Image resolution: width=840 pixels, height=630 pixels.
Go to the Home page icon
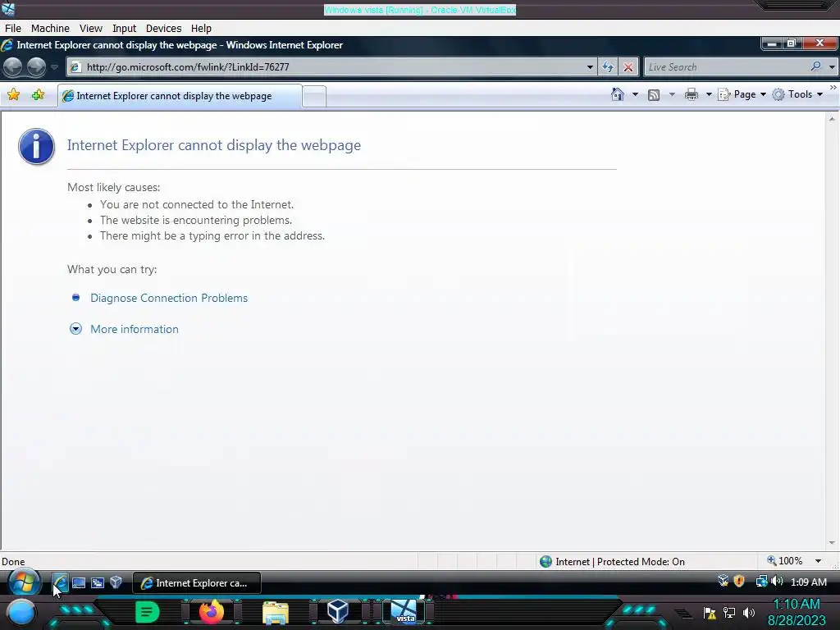617,94
